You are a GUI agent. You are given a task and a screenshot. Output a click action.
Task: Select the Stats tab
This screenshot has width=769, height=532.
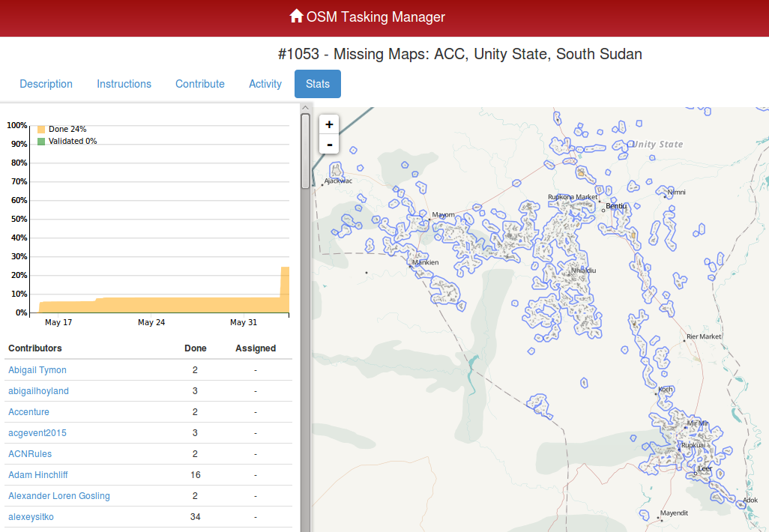[x=318, y=84]
